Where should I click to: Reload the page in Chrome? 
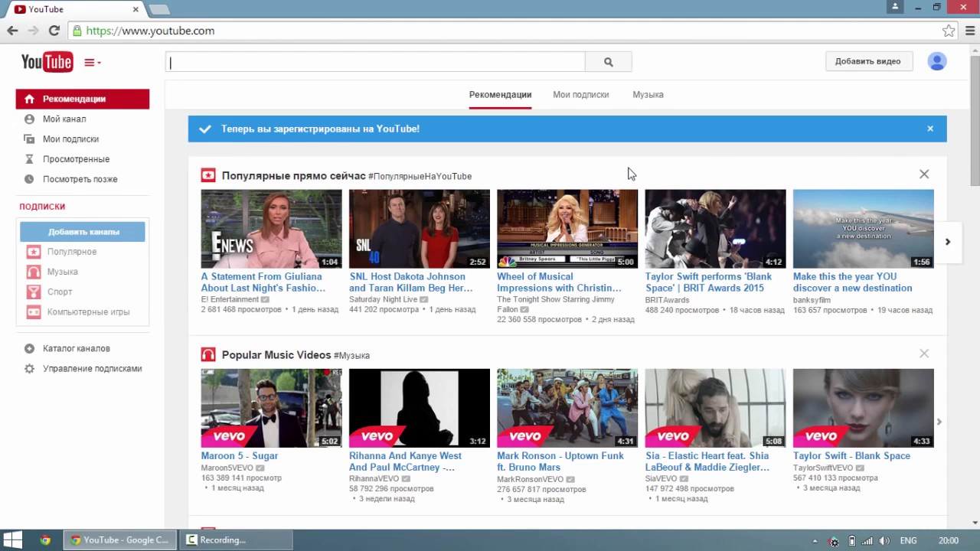[54, 31]
